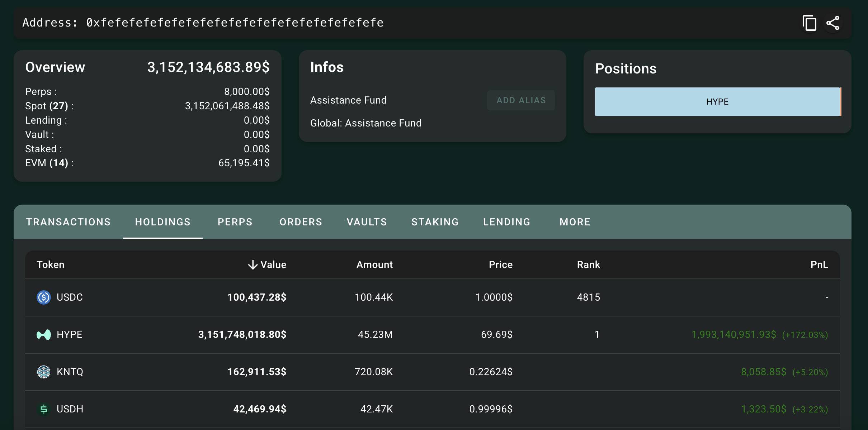The height and width of the screenshot is (430, 868).
Task: Click the Spot (27) row label
Action: point(49,106)
